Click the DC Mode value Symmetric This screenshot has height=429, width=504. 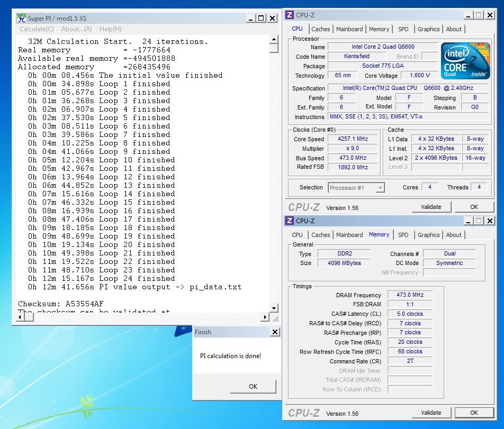449,263
